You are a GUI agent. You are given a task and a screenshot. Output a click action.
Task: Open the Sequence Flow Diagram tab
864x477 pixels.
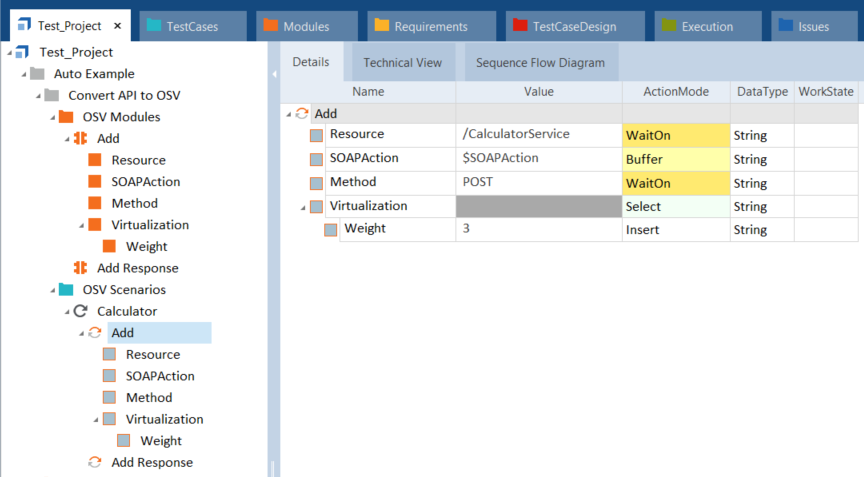tap(540, 63)
